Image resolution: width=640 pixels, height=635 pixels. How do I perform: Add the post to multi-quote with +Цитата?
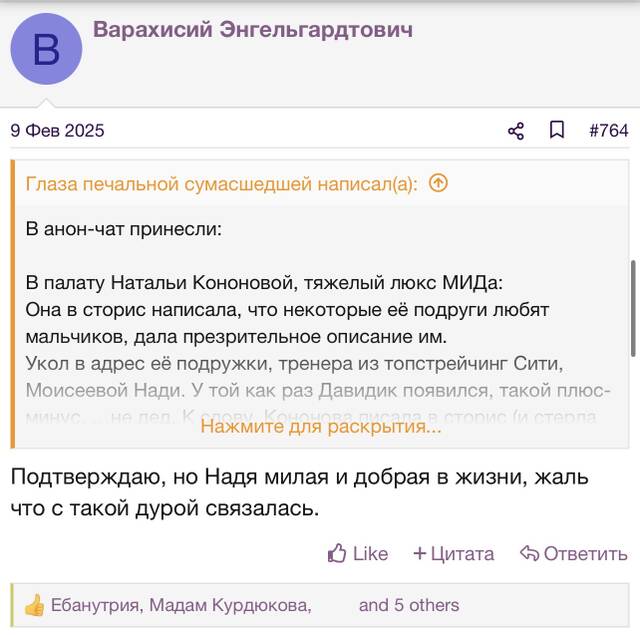click(453, 554)
